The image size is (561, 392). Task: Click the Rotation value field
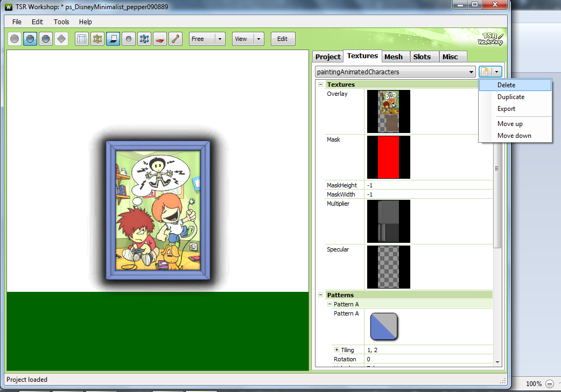pyautogui.click(x=429, y=359)
